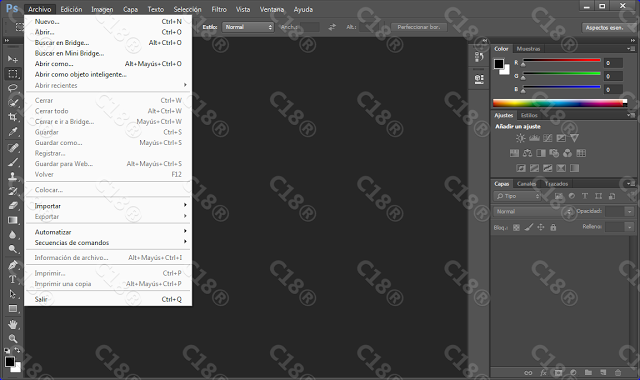Expand Secuencias de comandos submenu
This screenshot has height=380, width=640.
tap(108, 242)
